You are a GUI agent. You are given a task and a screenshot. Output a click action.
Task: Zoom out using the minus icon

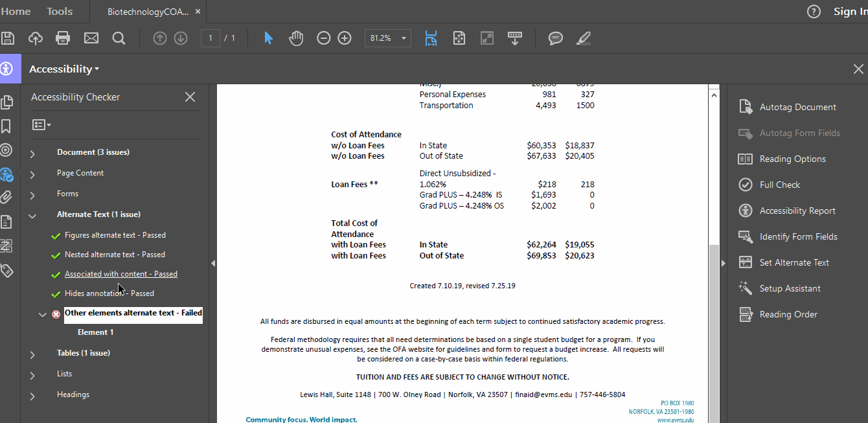pyautogui.click(x=323, y=38)
